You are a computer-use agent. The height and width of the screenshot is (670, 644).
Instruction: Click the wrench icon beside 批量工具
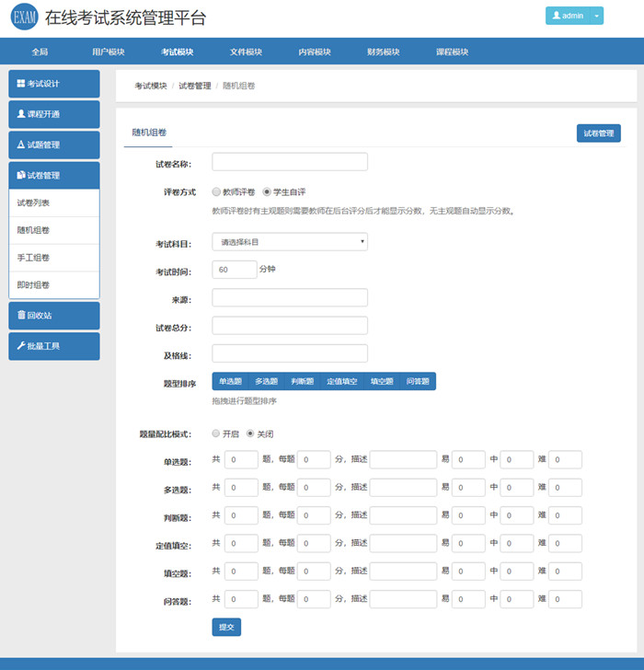tap(21, 345)
